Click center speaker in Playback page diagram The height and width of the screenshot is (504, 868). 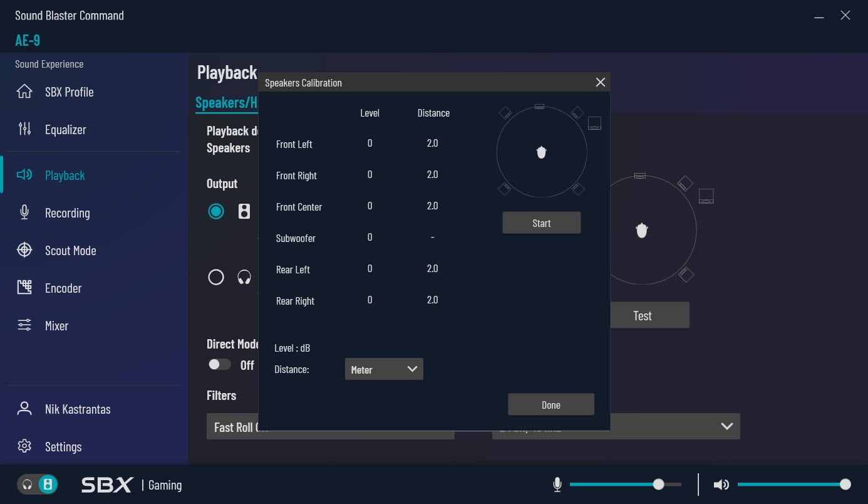click(x=639, y=176)
